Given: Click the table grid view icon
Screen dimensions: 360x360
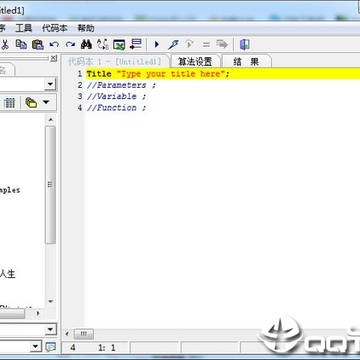Looking at the screenshot, I should click(x=9, y=103).
